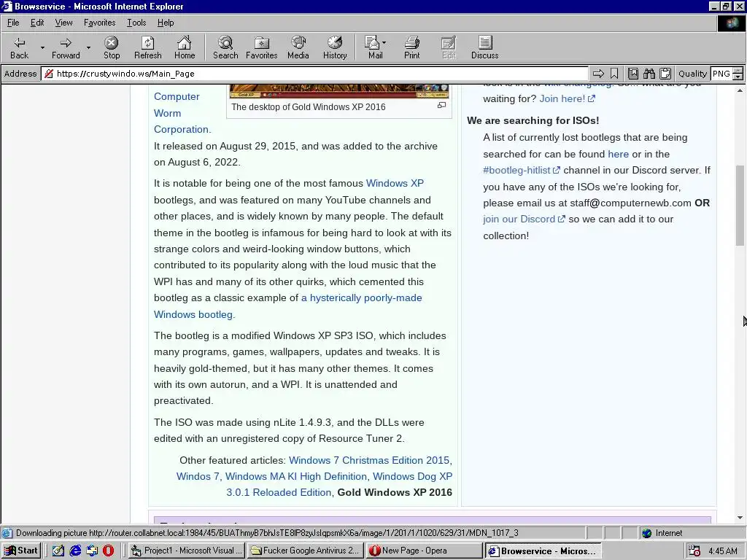Click the Gold Windows XP desktop thumbnail
Screen dimensions: 747x560
pyautogui.click(x=338, y=91)
